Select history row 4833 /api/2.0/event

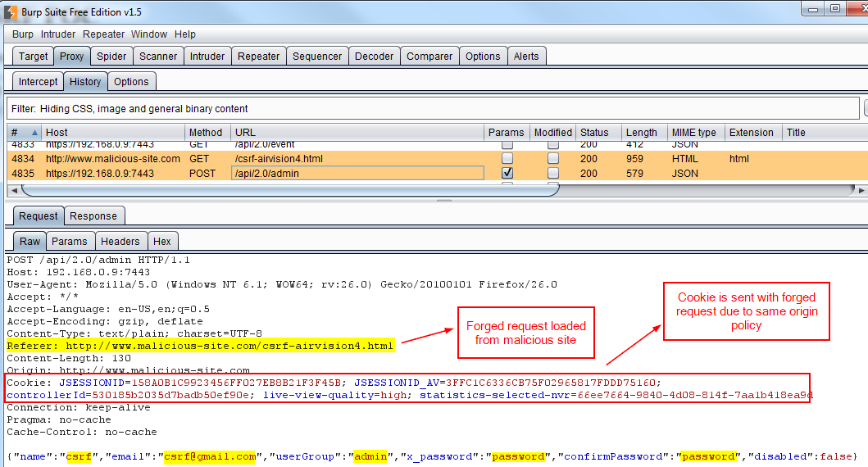pos(438,145)
